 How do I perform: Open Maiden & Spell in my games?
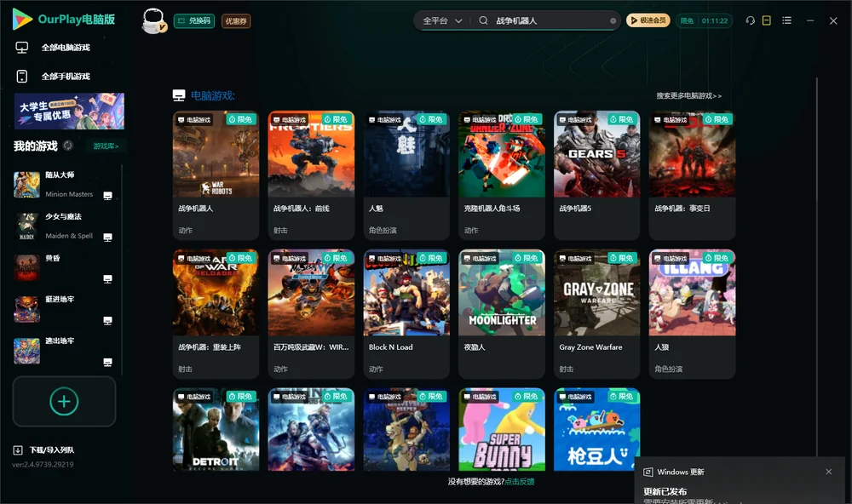[x=62, y=226]
